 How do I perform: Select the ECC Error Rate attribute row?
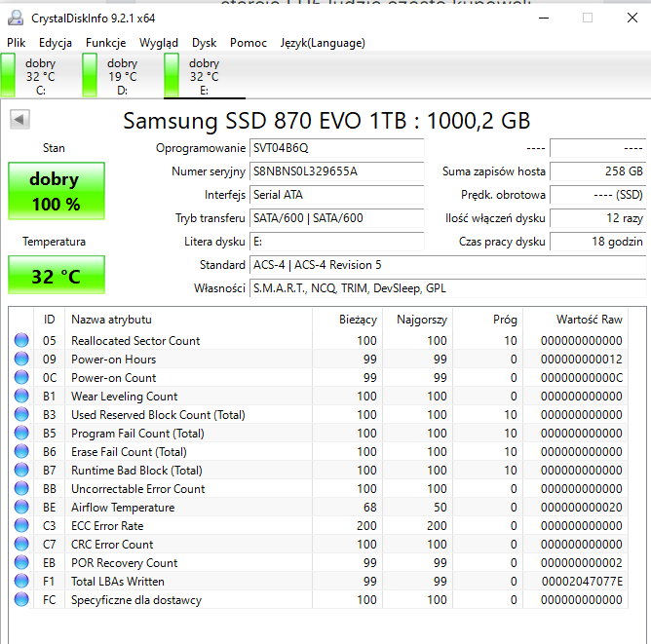coord(318,526)
